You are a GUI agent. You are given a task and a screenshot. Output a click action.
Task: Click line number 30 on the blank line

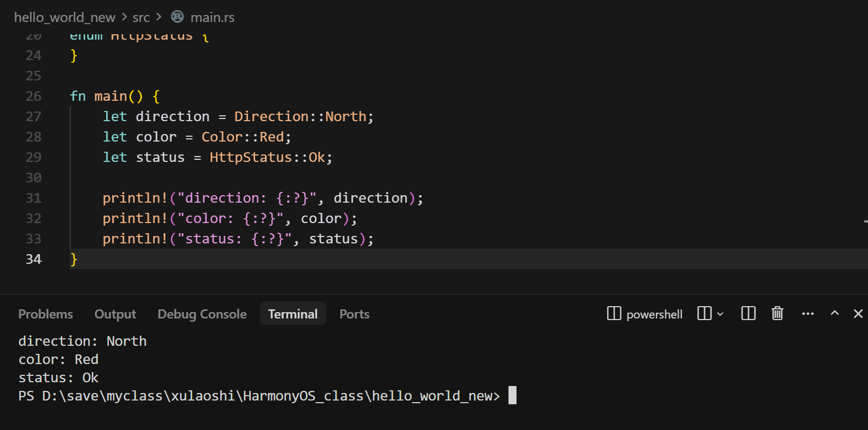(x=33, y=178)
